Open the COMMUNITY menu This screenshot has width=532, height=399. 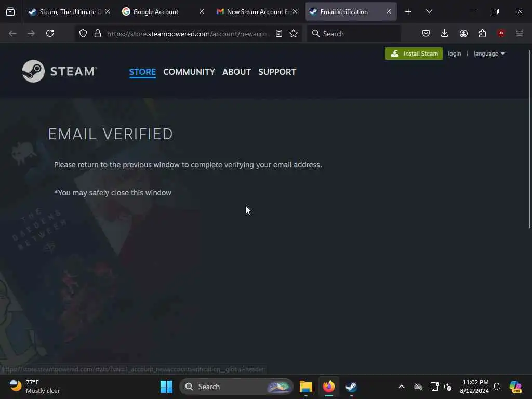[x=189, y=72]
